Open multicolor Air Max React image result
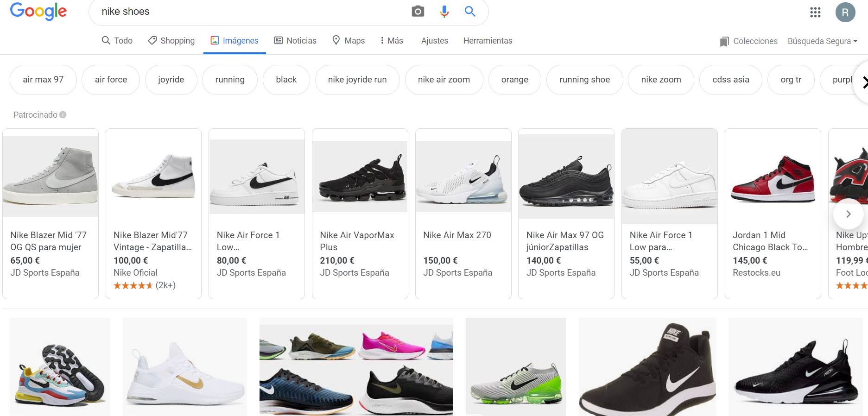Image resolution: width=868 pixels, height=416 pixels. (x=60, y=367)
